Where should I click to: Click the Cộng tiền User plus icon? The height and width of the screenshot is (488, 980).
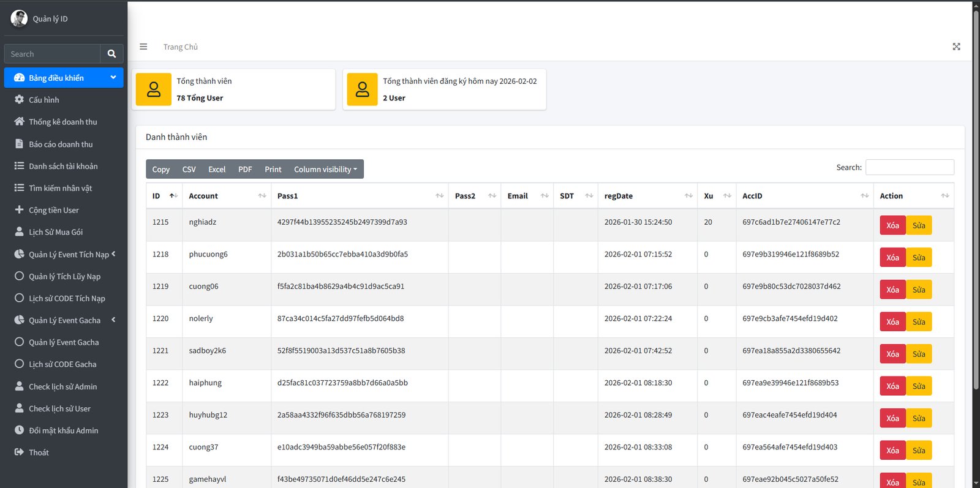pos(19,210)
